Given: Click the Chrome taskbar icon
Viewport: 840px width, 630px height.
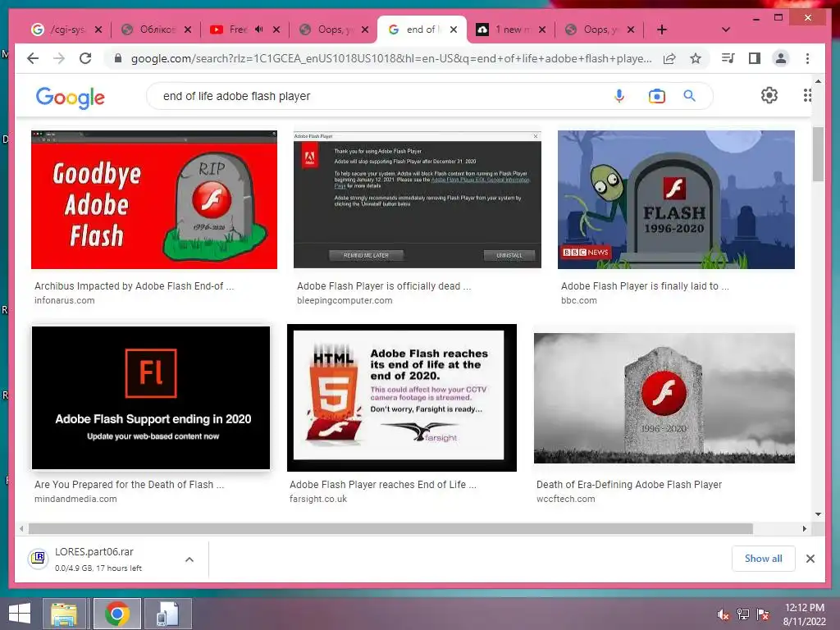Looking at the screenshot, I should (x=117, y=614).
